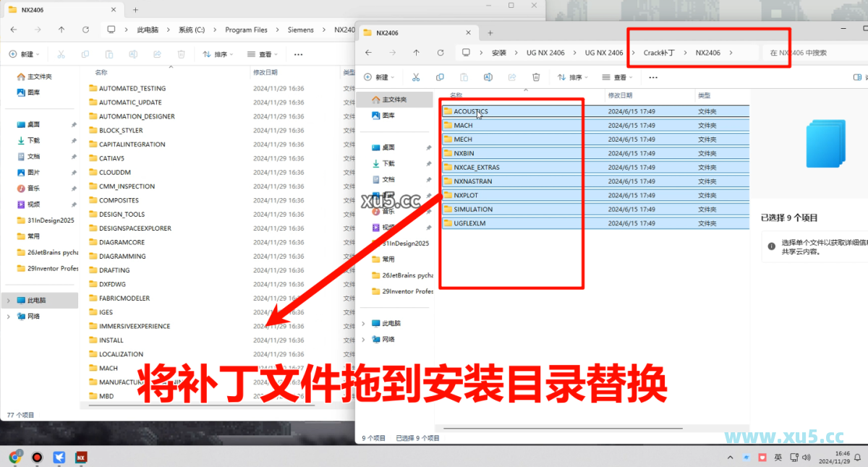The image size is (868, 467).
Task: Click Siemens in the address bar breadcrumb
Action: coord(301,30)
